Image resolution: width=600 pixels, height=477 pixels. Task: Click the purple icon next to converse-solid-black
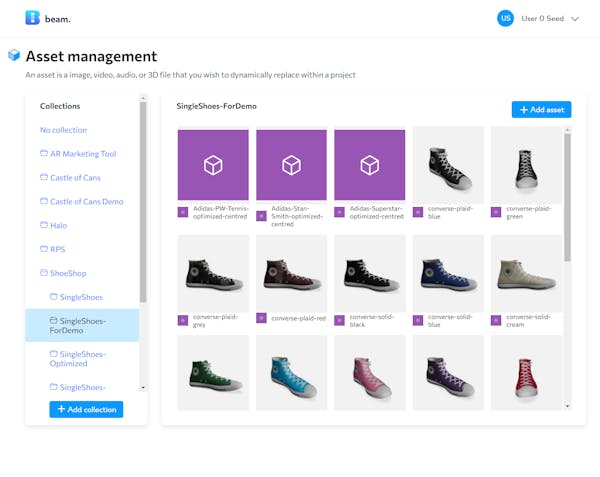[339, 321]
